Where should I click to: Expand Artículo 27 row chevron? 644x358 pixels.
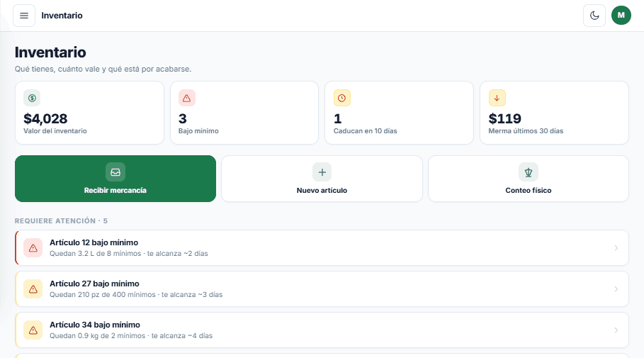point(616,289)
